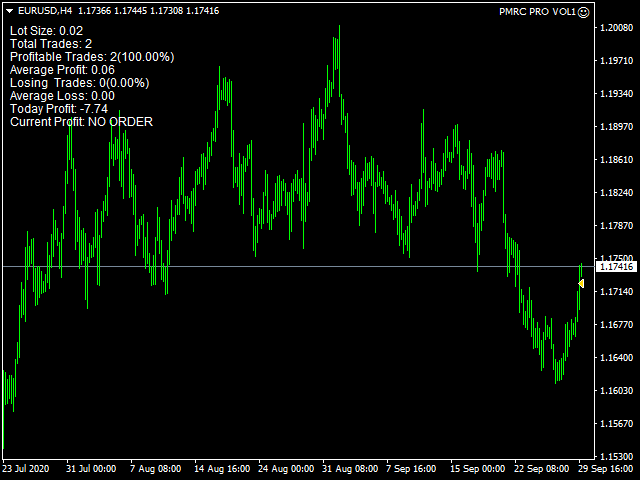The image size is (640, 480).
Task: Click the 24 Aug 00:00 time label
Action: [286, 469]
